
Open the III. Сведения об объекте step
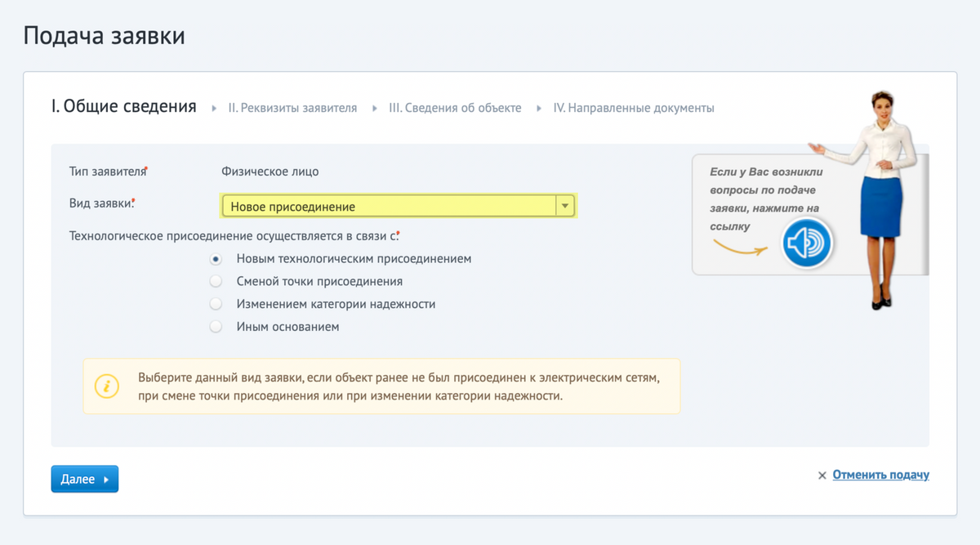pyautogui.click(x=455, y=108)
